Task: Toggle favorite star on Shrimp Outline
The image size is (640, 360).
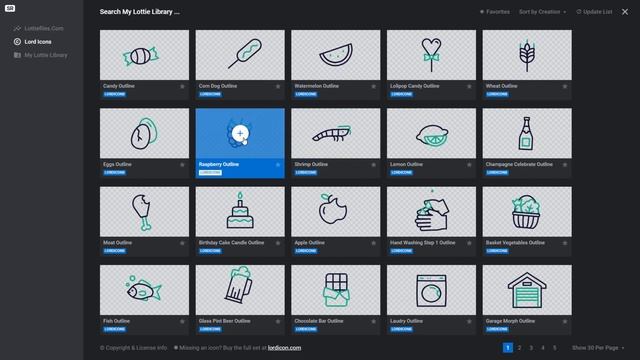Action: point(373,165)
